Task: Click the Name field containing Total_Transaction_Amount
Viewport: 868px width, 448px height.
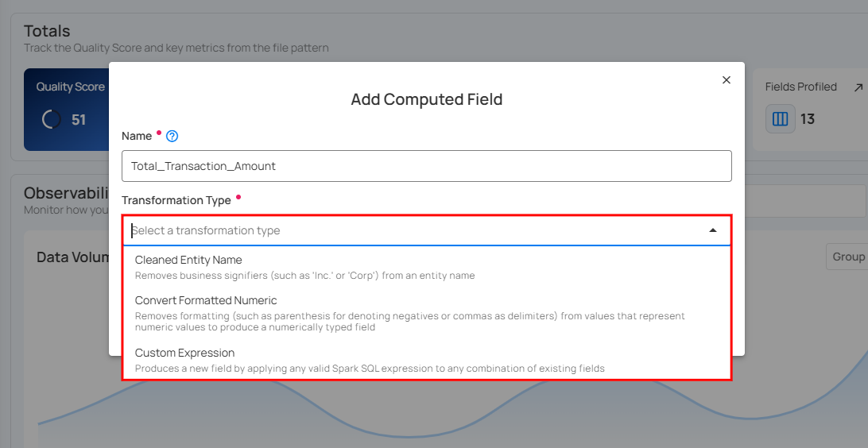Action: pos(426,166)
